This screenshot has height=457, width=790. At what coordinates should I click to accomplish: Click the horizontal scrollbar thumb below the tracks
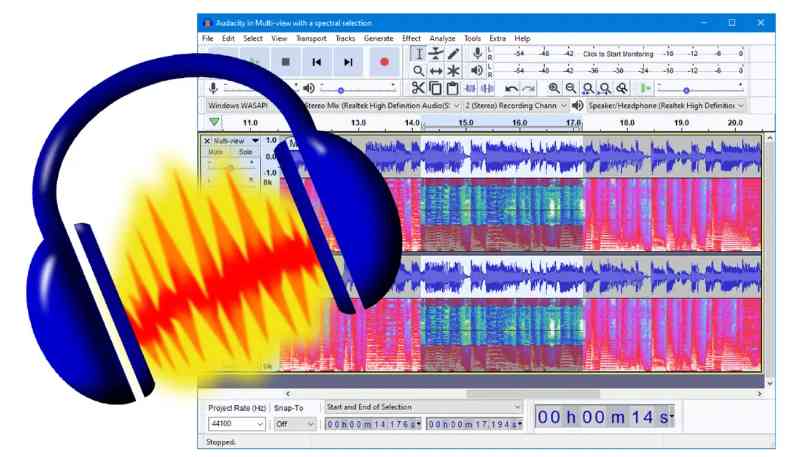click(533, 394)
